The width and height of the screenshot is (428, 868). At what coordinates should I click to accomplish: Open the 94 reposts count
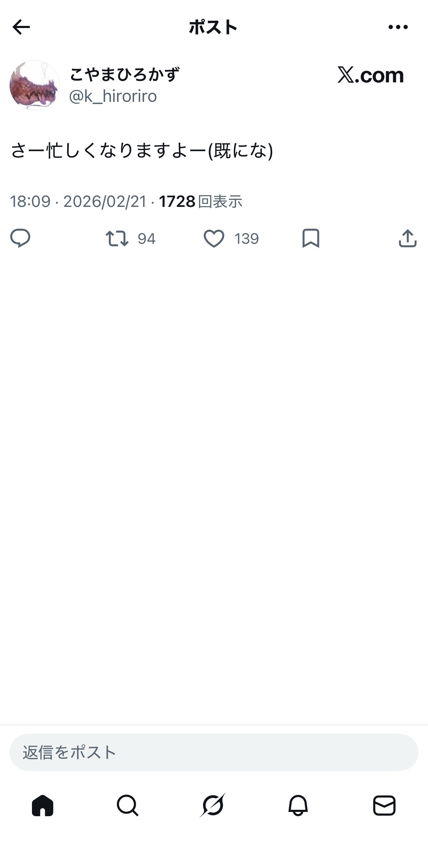tap(147, 239)
